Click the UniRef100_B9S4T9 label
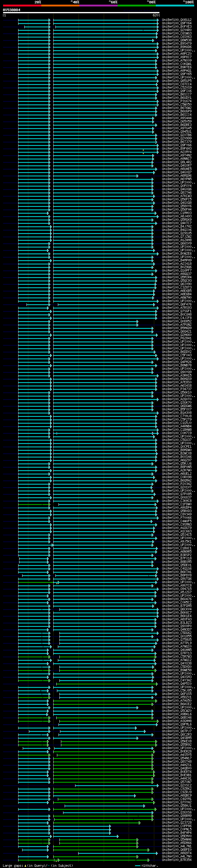The width and height of the screenshot is (197, 868). coord(176,43)
